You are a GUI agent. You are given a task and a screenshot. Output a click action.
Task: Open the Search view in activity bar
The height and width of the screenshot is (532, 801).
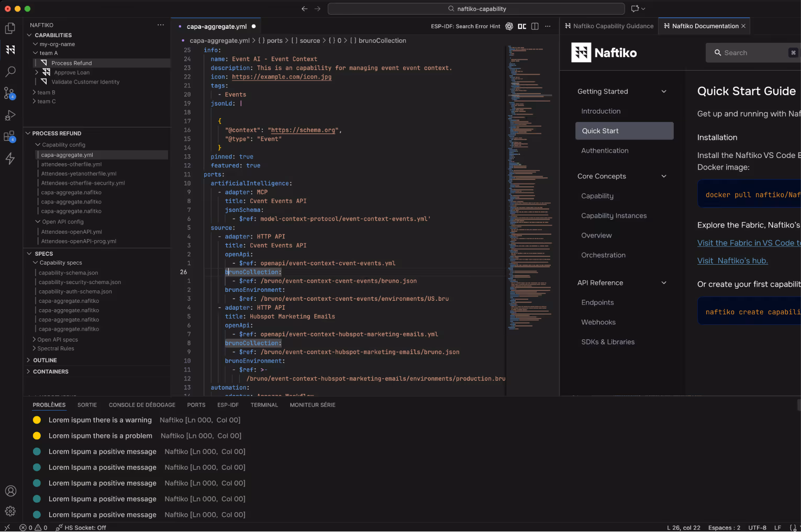pyautogui.click(x=10, y=72)
